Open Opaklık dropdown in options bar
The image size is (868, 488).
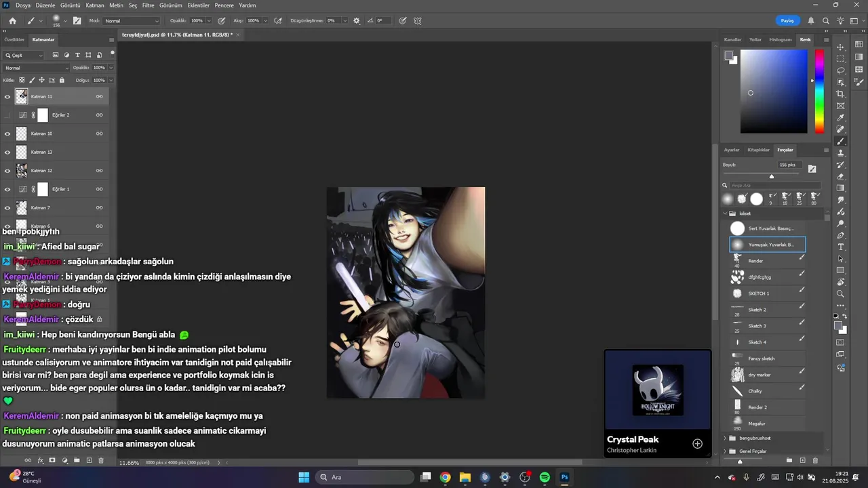208,21
